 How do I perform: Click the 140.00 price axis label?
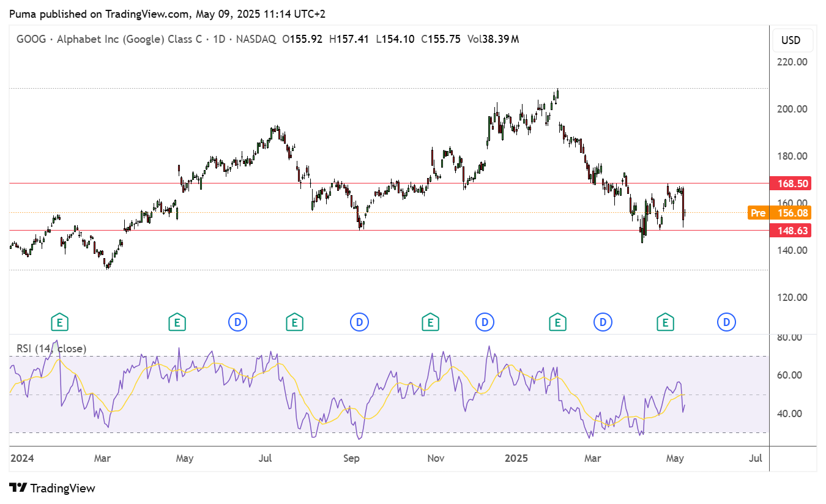click(792, 250)
